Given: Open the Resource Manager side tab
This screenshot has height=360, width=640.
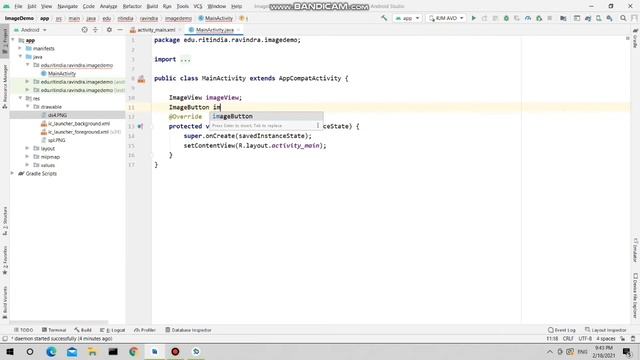Looking at the screenshot, I should tap(5, 87).
